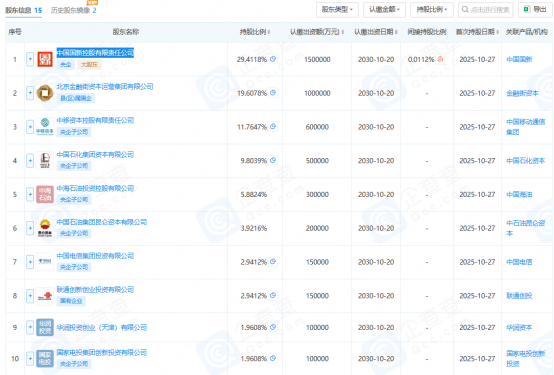Open 国家电投集团创新投资有限公司 link
The width and height of the screenshot is (554, 375).
pos(101,352)
